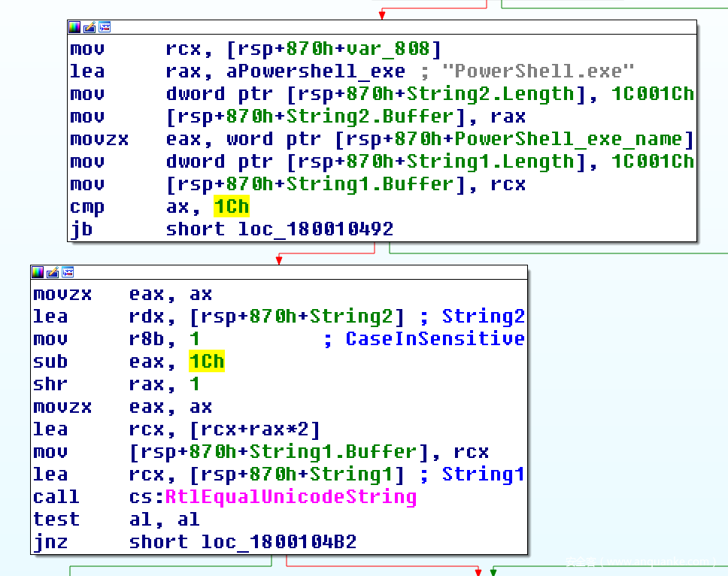Viewport: 728px width, 576px height.
Task: Click the edit-node pencil icon on the top block
Action: 89,27
